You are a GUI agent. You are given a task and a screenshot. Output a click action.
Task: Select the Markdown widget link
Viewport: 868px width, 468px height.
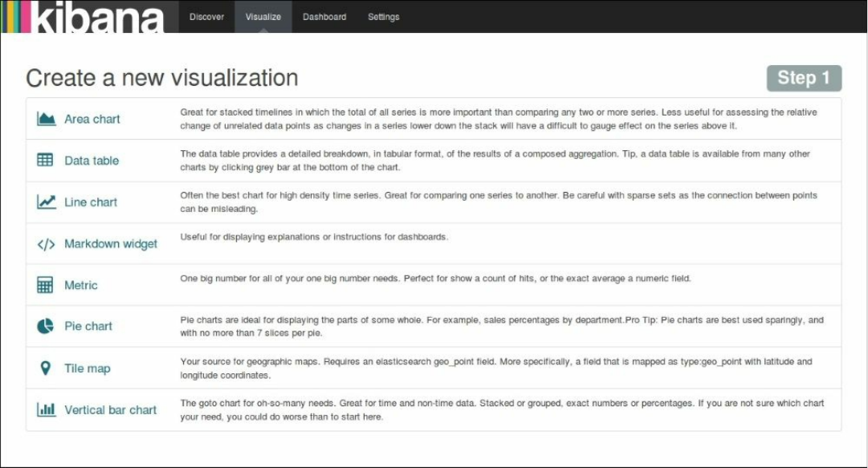tap(111, 244)
